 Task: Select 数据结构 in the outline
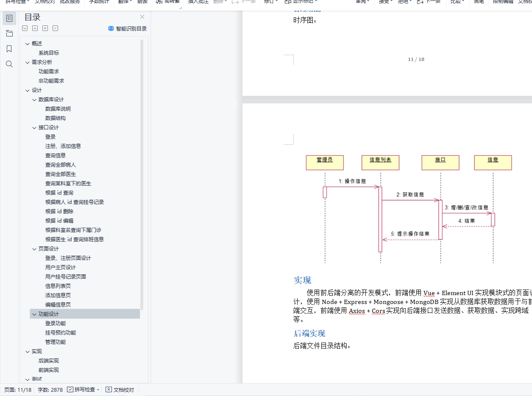[56, 118]
